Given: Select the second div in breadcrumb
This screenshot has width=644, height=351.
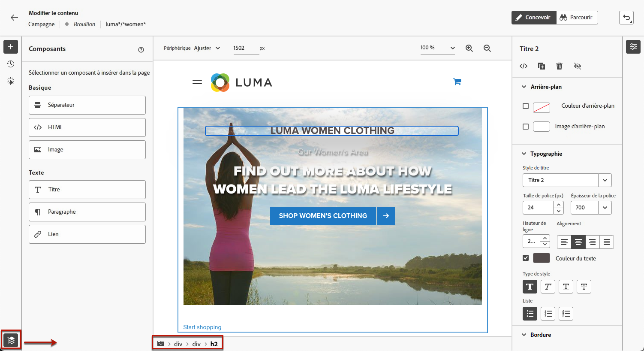Looking at the screenshot, I should click(x=196, y=344).
